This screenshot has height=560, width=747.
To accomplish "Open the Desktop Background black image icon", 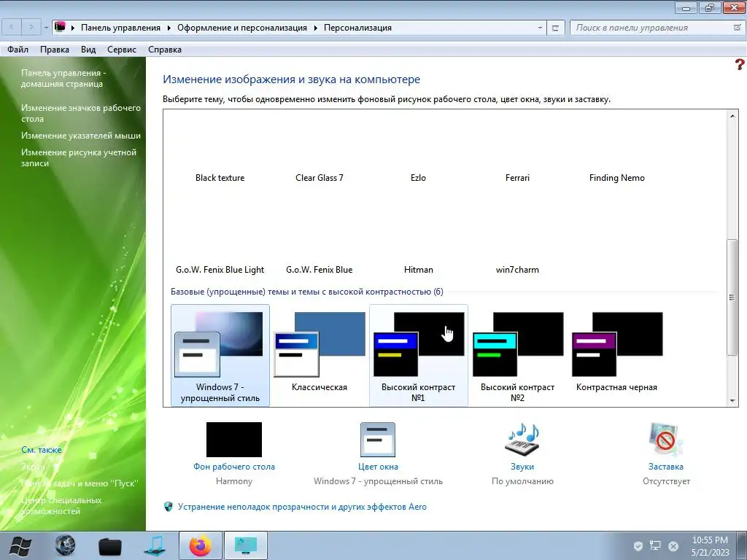I will (234, 440).
